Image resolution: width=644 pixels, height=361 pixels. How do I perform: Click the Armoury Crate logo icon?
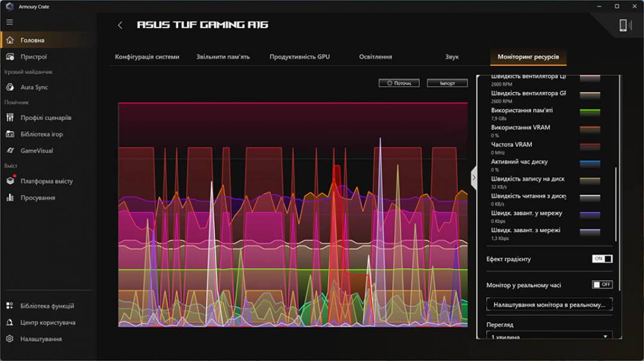pyautogui.click(x=10, y=6)
